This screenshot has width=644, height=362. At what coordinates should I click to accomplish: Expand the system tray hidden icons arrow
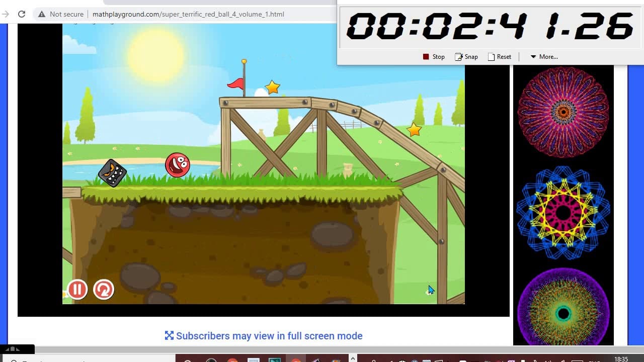coord(352,358)
